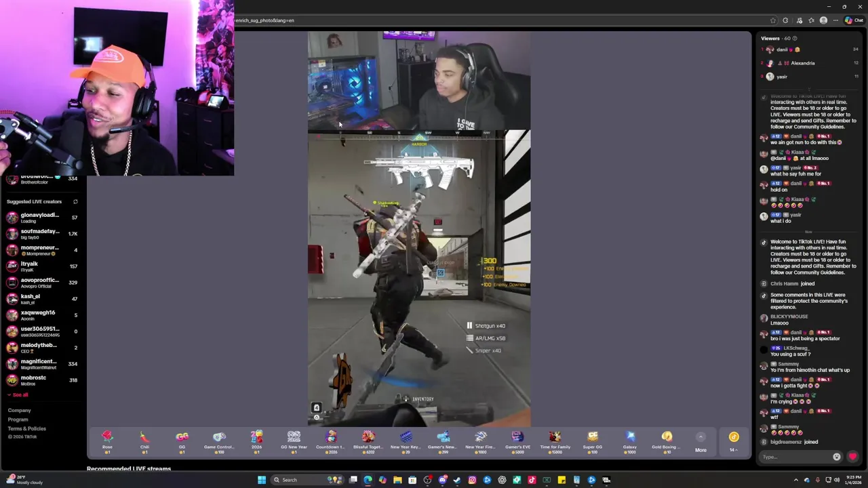Open mompreneur live creator

tap(42, 250)
